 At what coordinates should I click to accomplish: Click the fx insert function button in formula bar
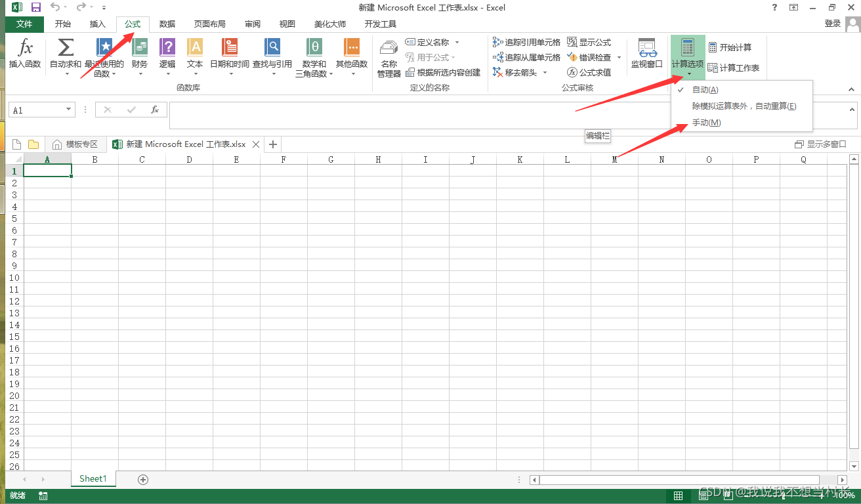(155, 110)
